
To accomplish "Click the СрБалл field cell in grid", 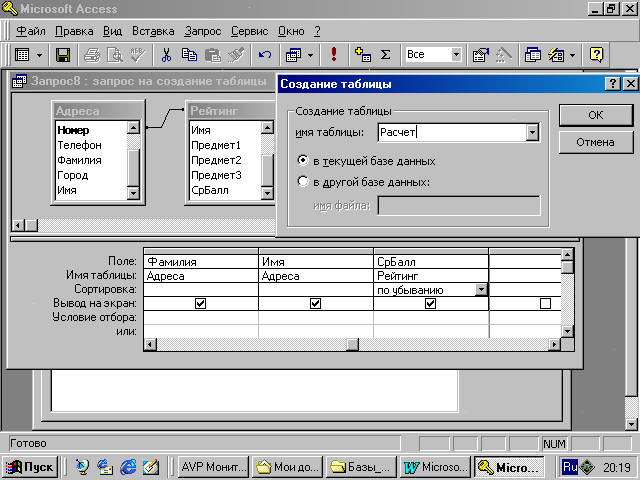I will point(431,262).
